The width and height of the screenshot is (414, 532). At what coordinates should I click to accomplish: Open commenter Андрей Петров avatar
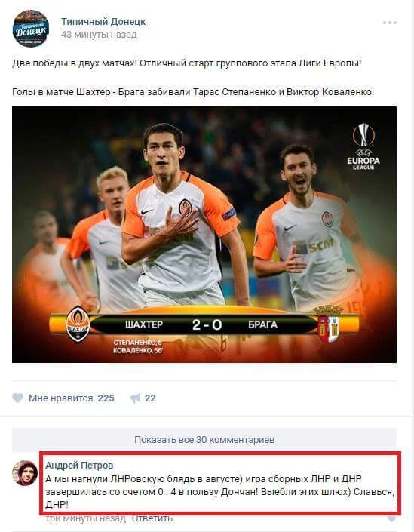(x=25, y=473)
